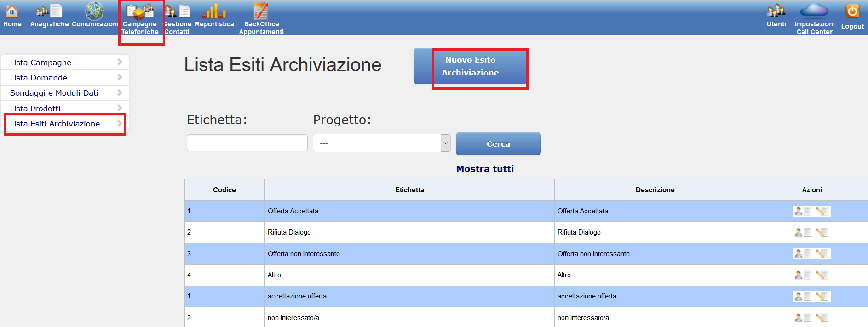868x327 pixels.
Task: Open Impostazioni Call Center cloud icon
Action: coord(814,10)
